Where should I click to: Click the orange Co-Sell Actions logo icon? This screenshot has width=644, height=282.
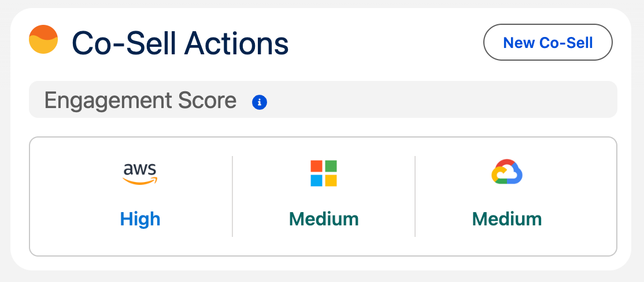click(x=43, y=40)
